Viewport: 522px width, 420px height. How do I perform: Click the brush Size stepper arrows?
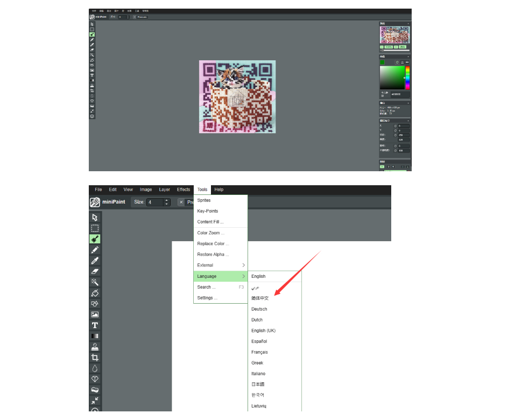(167, 202)
